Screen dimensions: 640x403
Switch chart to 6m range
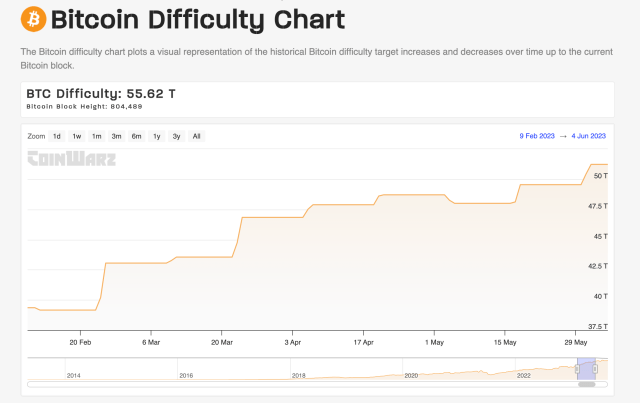[x=136, y=136]
